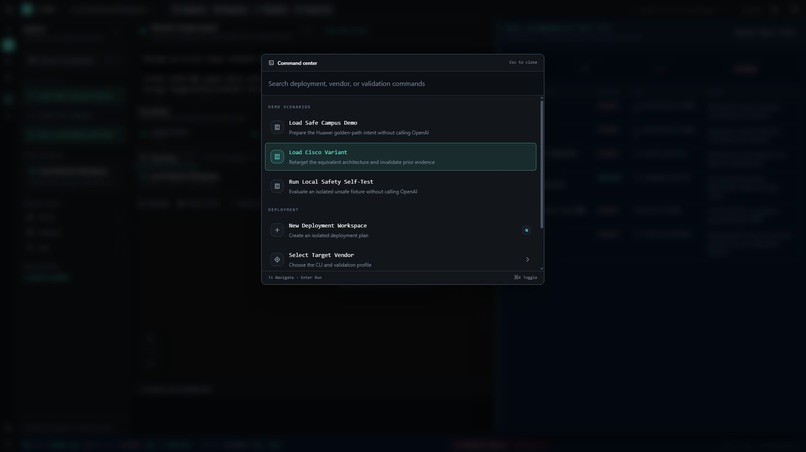Click the Command center header icon

tap(271, 63)
